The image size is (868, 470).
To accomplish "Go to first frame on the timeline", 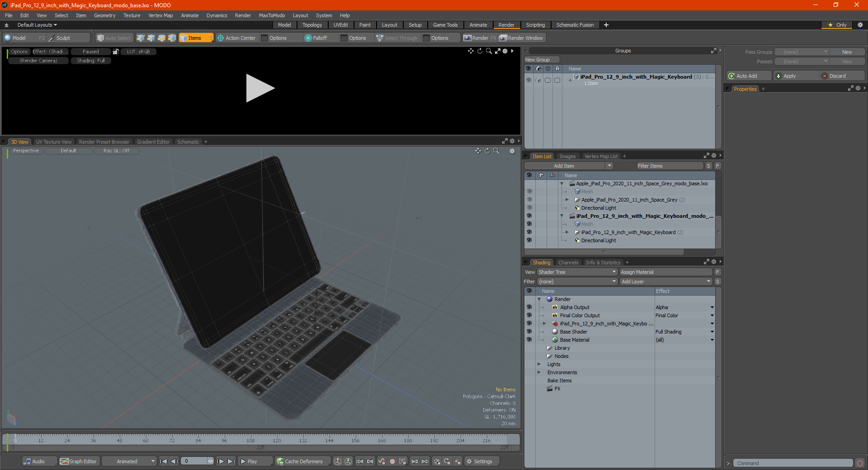I will pos(164,461).
